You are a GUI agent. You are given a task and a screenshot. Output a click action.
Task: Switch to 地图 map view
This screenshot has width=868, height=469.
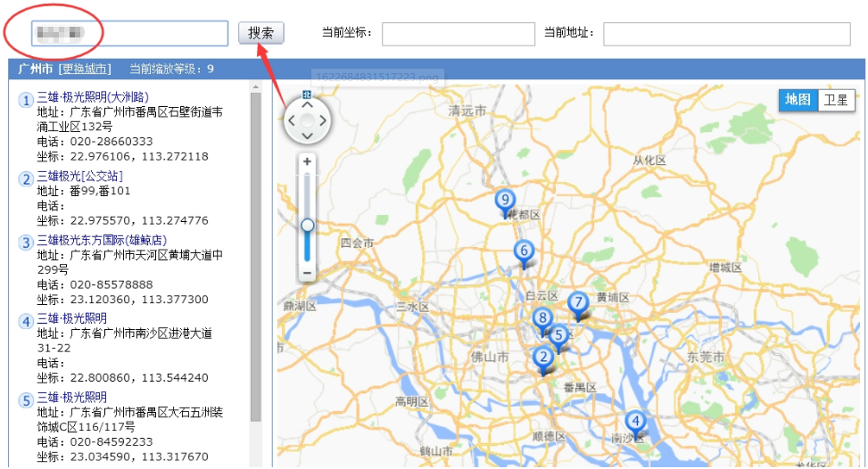798,100
